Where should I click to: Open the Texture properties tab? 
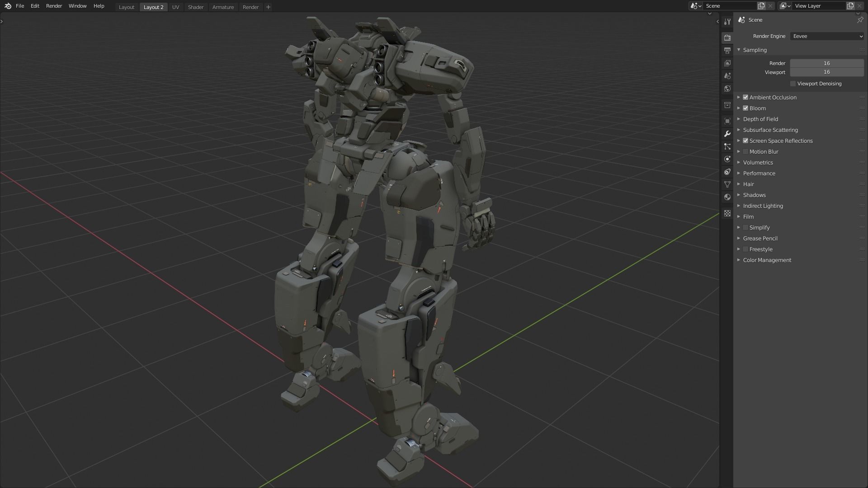coord(727,213)
